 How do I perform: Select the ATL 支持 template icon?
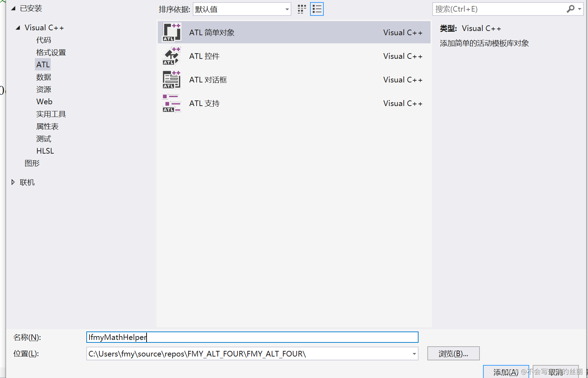(172, 103)
